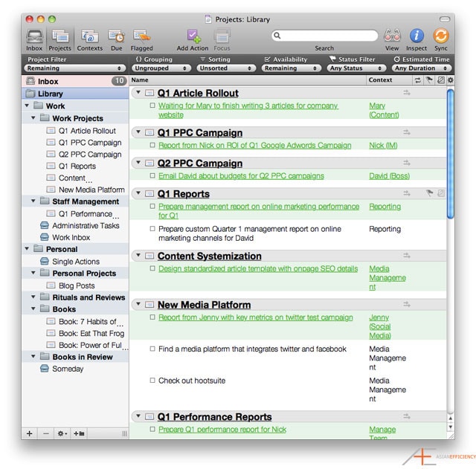Collapse the Q1 Article Rollout project triangle

pyautogui.click(x=138, y=92)
